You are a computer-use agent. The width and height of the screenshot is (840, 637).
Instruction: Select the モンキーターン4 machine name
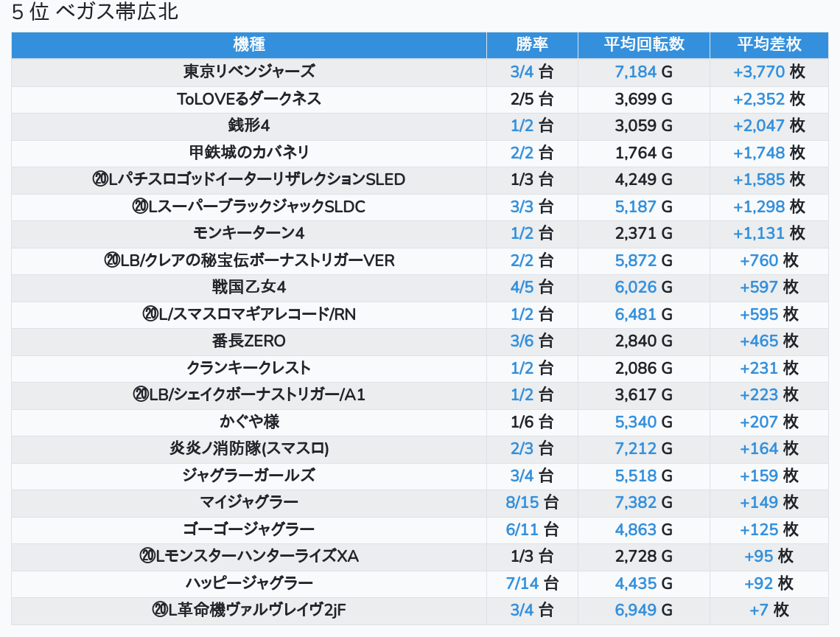[249, 233]
